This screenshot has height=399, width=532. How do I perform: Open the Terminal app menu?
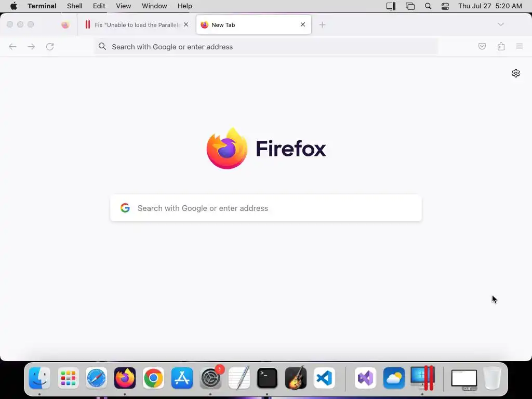(x=42, y=6)
